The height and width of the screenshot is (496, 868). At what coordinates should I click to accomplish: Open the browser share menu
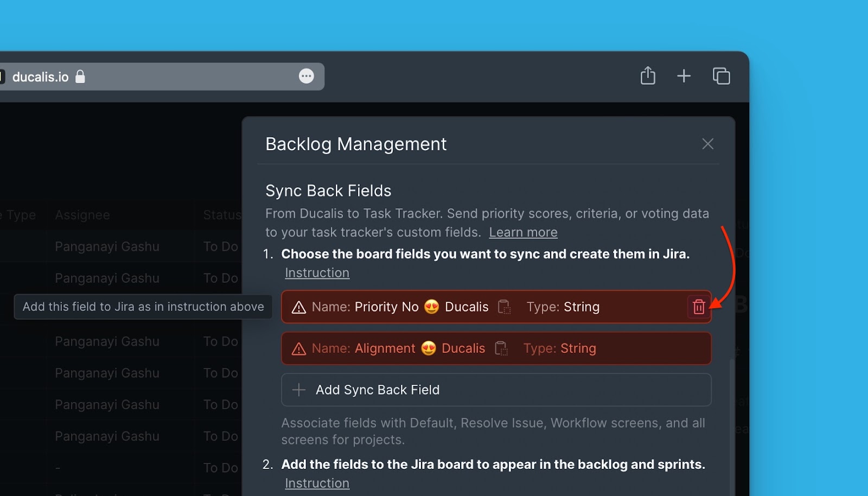pos(648,76)
